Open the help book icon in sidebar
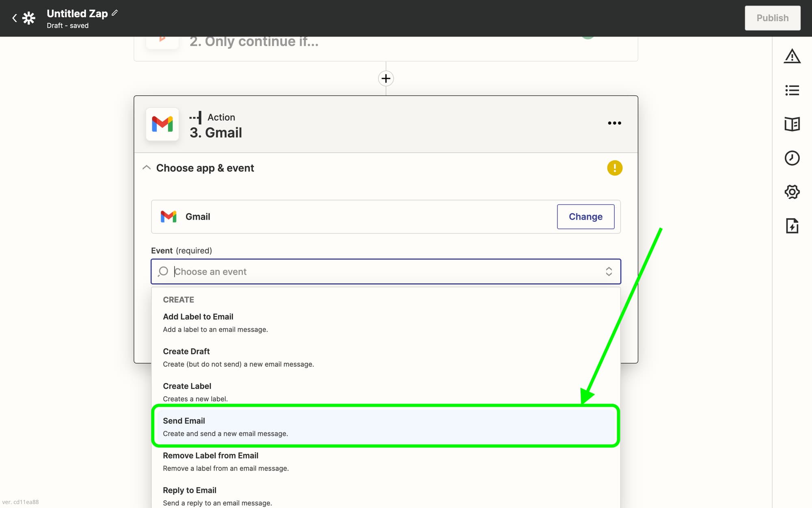Image resolution: width=812 pixels, height=508 pixels. 792,124
